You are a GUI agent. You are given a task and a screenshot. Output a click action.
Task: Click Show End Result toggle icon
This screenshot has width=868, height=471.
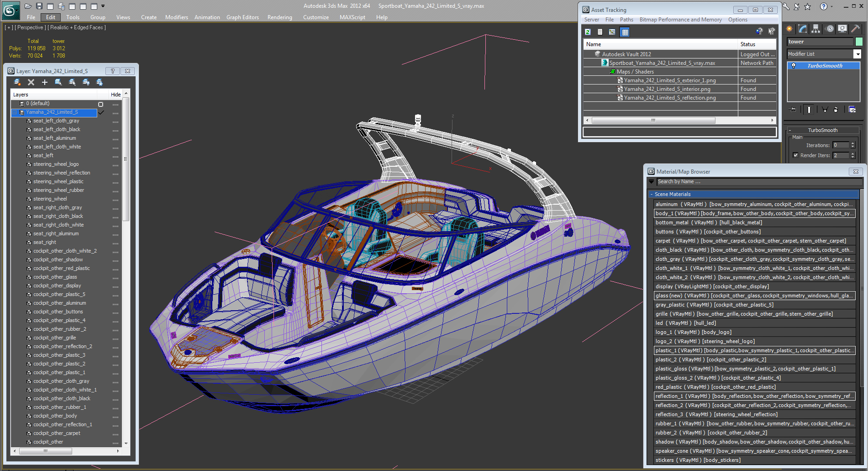tap(809, 110)
